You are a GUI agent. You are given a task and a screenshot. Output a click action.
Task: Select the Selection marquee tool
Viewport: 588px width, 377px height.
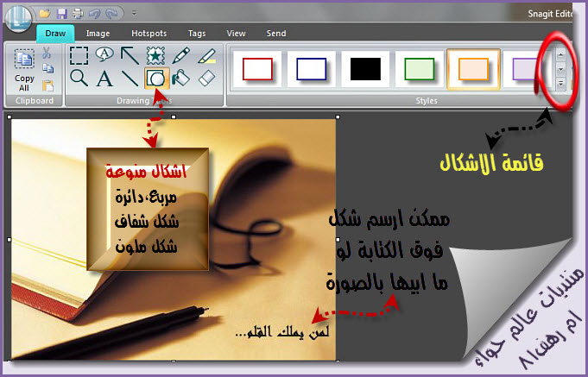(x=79, y=56)
